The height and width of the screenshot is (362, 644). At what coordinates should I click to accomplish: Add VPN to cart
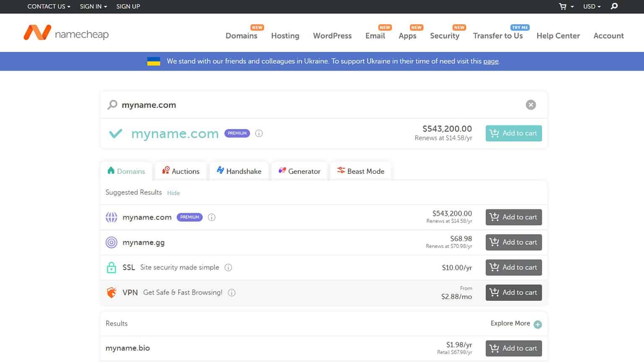(514, 292)
